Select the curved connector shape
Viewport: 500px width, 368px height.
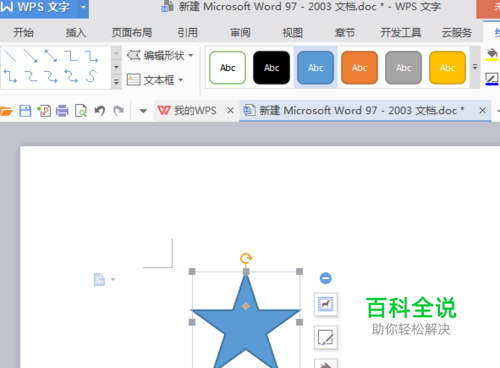click(31, 76)
